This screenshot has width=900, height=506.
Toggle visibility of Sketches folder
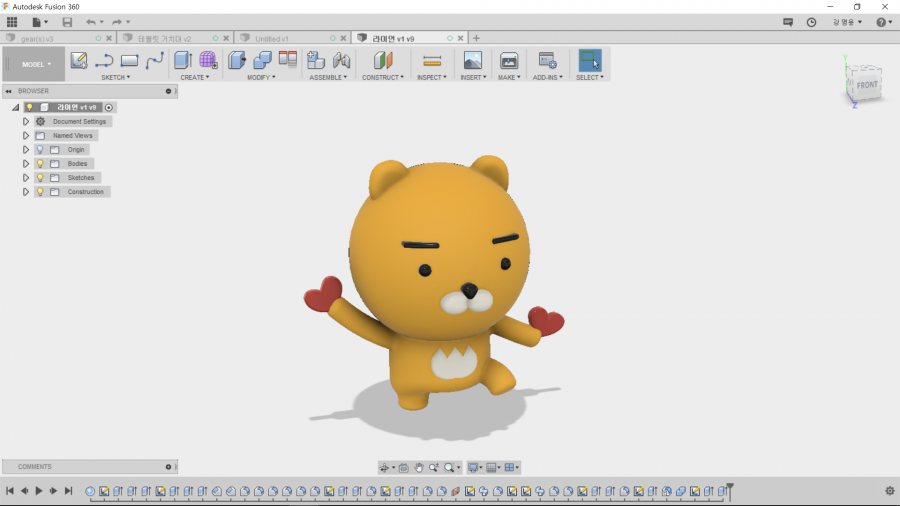40,178
